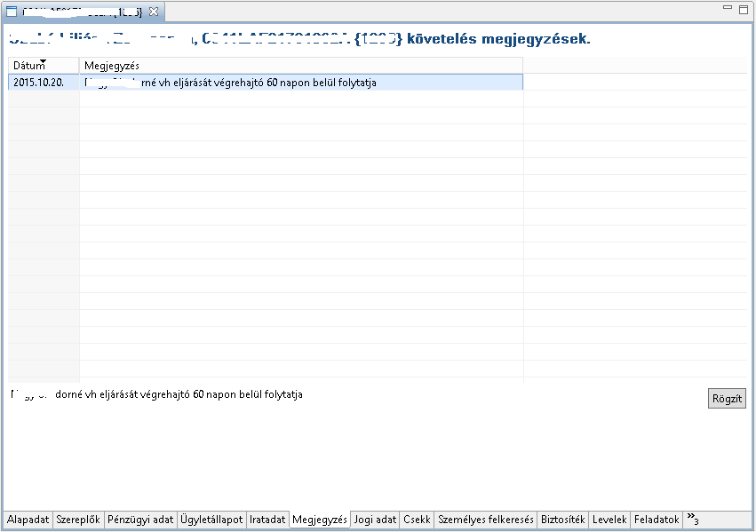756x532 pixels.
Task: Click the Megjegyzés column header
Action: (300, 66)
